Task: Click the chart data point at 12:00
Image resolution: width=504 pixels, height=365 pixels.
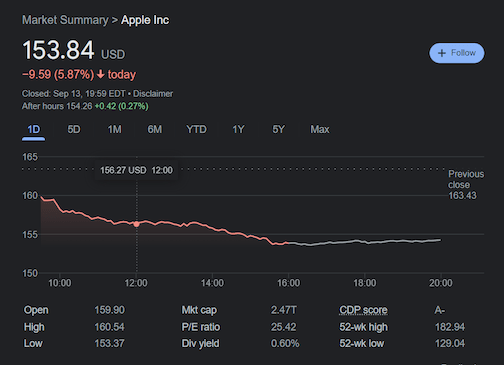Action: coord(136,224)
